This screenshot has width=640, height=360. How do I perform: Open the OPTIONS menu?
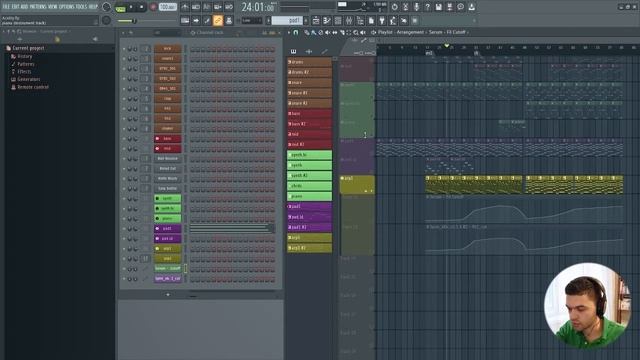67,7
